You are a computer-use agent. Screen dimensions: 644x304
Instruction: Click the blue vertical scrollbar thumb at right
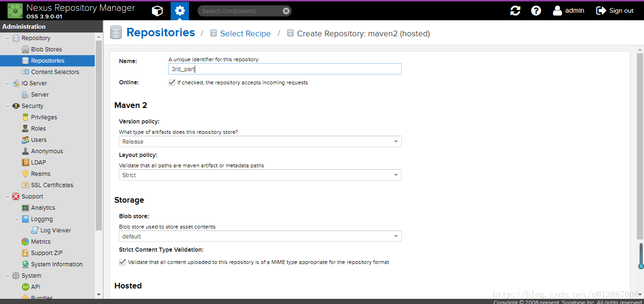click(x=641, y=255)
